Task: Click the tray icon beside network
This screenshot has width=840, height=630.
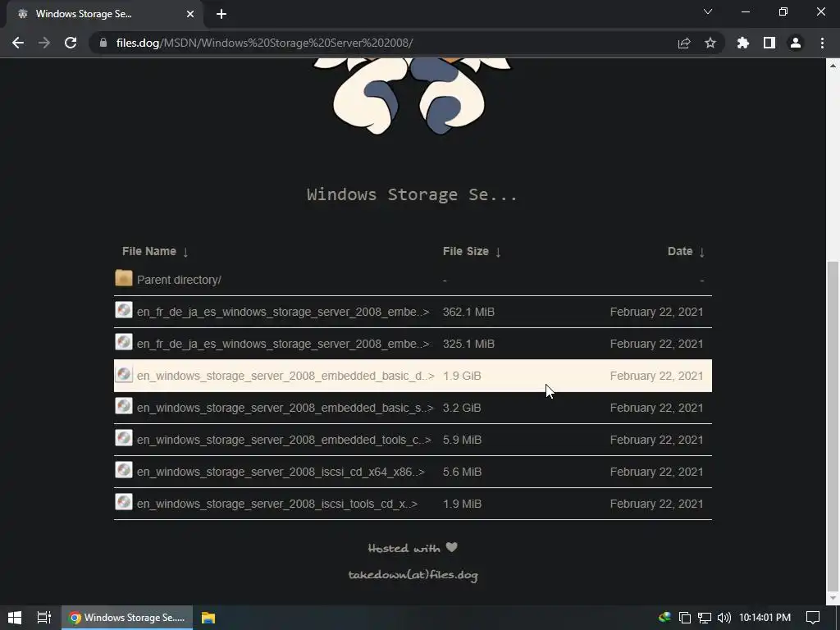Action: pos(685,618)
